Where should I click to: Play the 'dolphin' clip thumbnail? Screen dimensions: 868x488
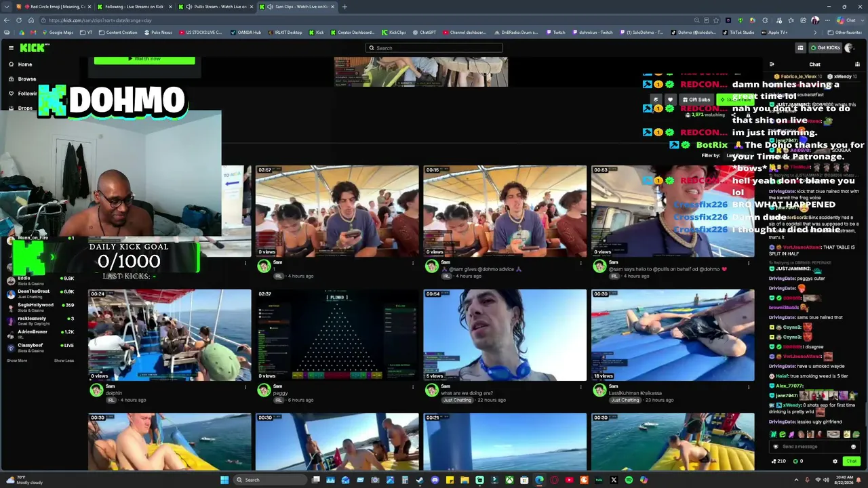[x=170, y=335]
